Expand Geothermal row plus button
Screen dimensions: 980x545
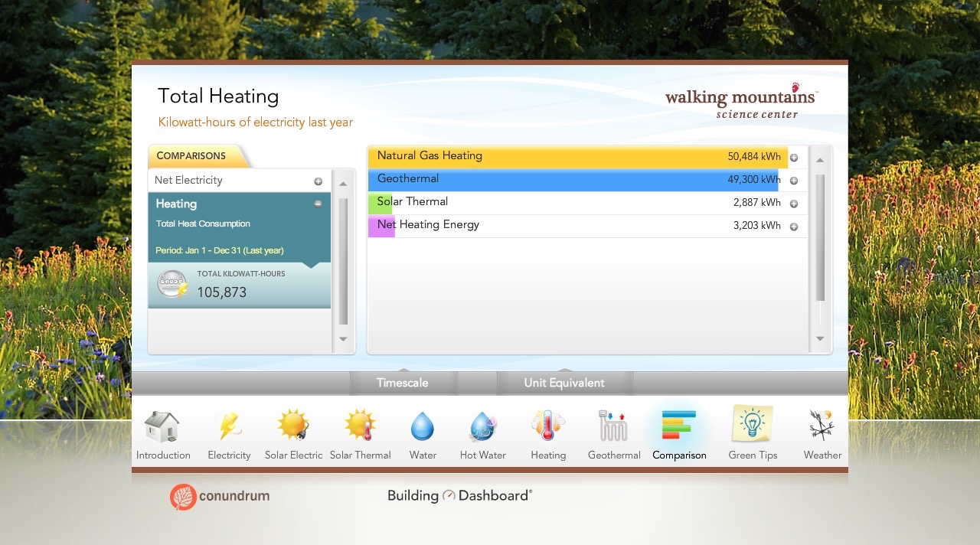[794, 181]
